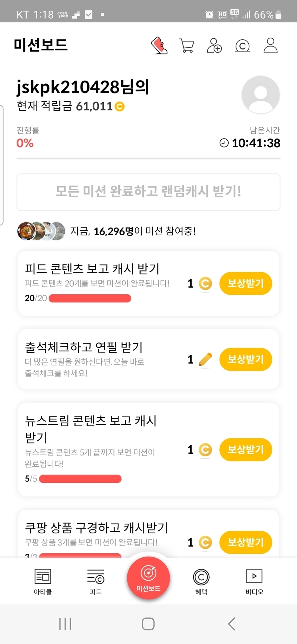
Task: Tap the participant avatars thumbnail group
Action: pos(41,231)
